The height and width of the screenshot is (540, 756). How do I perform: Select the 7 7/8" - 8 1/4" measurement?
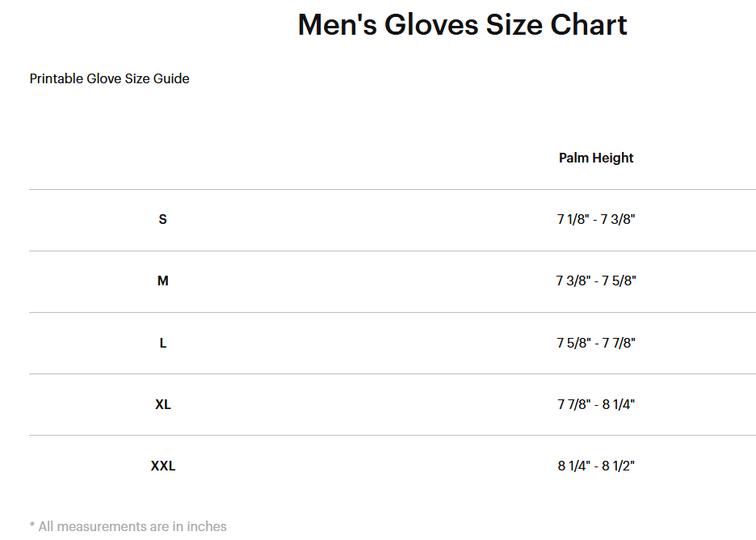tap(596, 404)
